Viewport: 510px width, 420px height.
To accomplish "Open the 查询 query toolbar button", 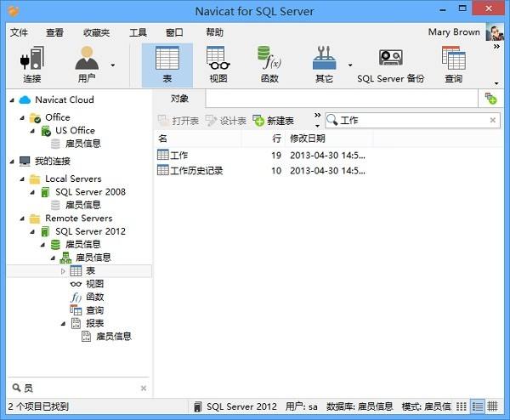I will (453, 65).
